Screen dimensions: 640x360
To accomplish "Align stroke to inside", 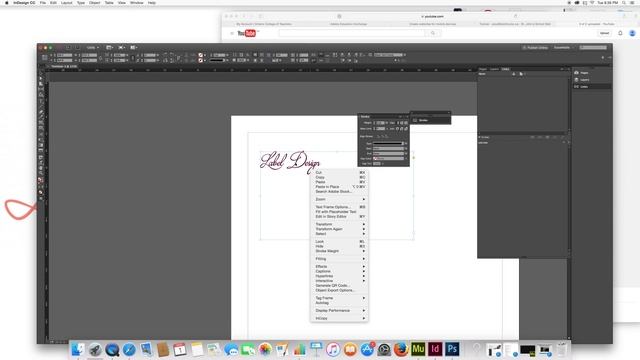I will pos(383,136).
